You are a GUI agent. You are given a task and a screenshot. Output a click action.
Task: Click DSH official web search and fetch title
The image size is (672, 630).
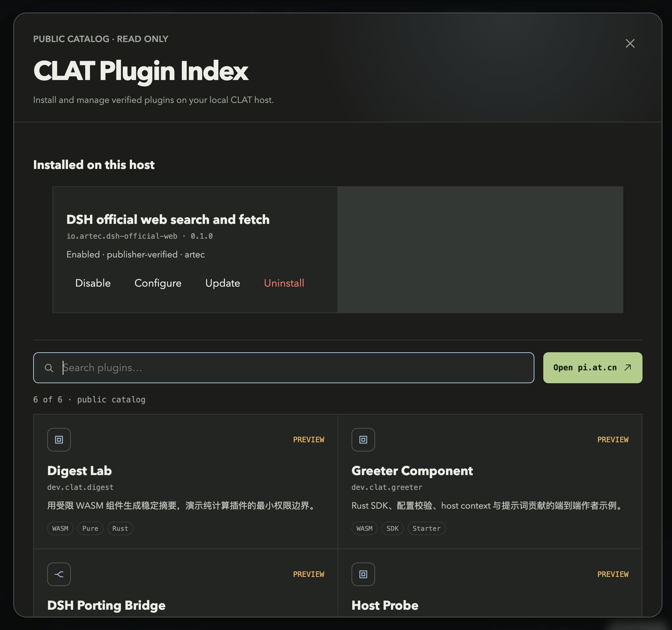point(168,219)
